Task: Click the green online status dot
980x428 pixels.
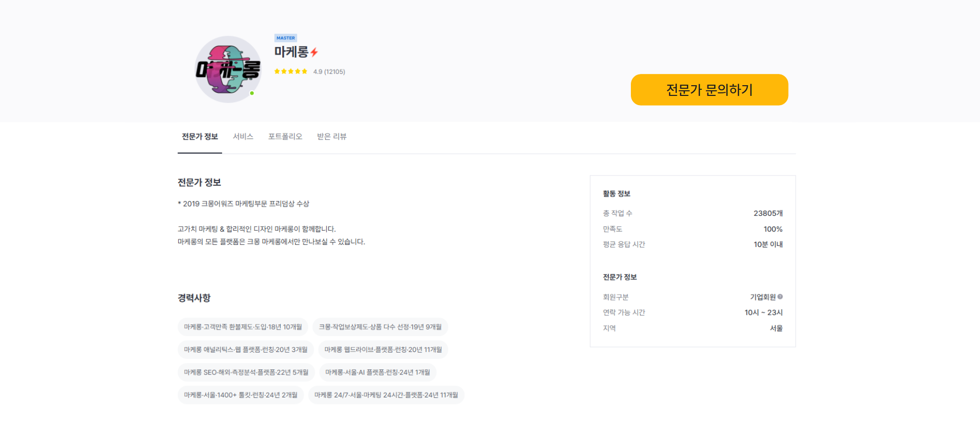Action: [252, 93]
